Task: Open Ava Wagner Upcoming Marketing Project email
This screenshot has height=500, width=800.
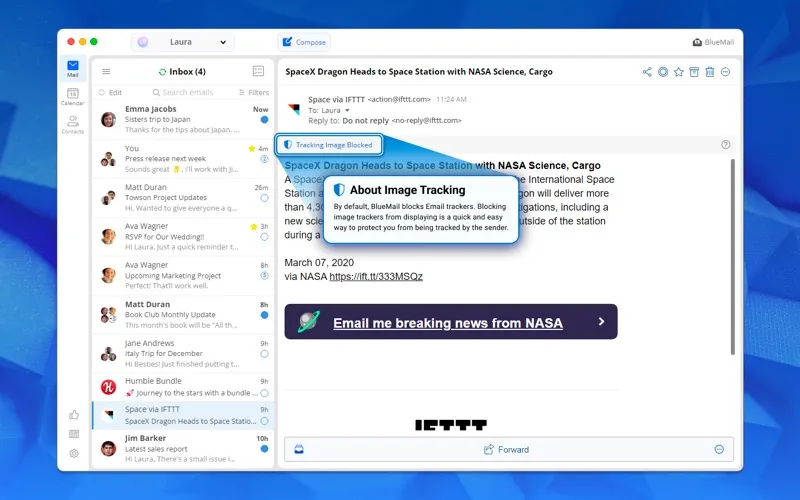Action: pos(183,276)
